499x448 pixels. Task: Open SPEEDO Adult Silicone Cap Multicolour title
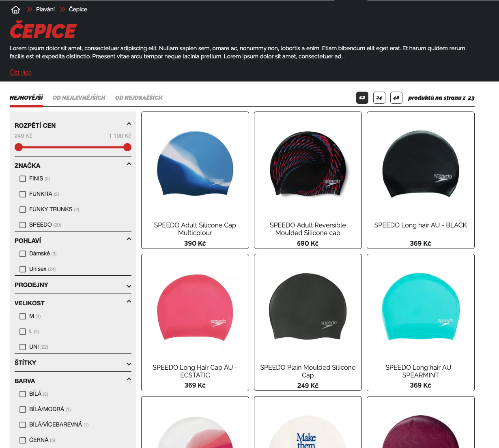pos(195,229)
